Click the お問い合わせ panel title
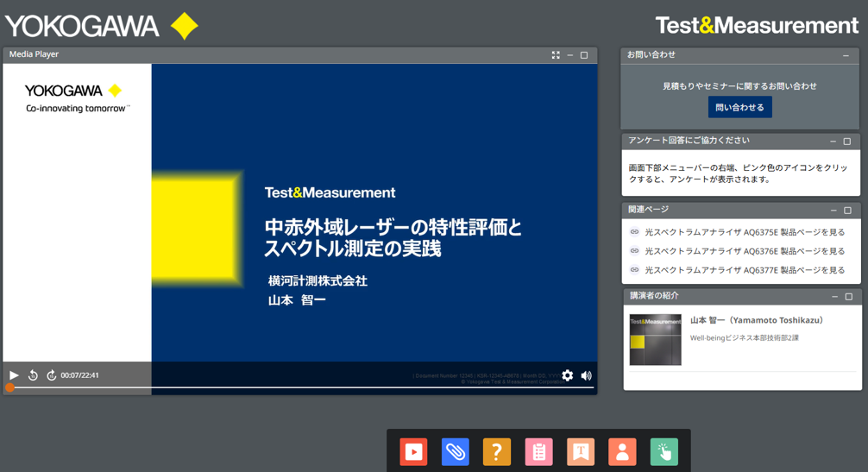This screenshot has height=472, width=868. click(651, 54)
